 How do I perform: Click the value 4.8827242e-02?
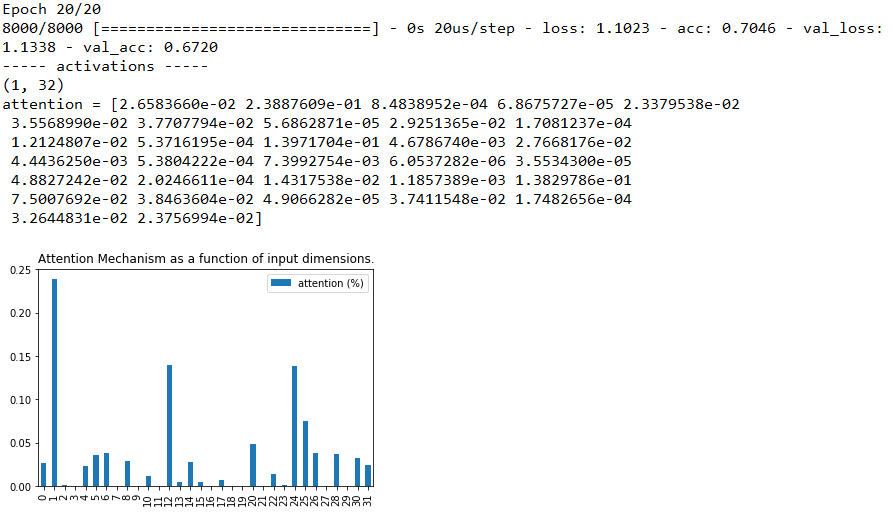click(x=70, y=180)
